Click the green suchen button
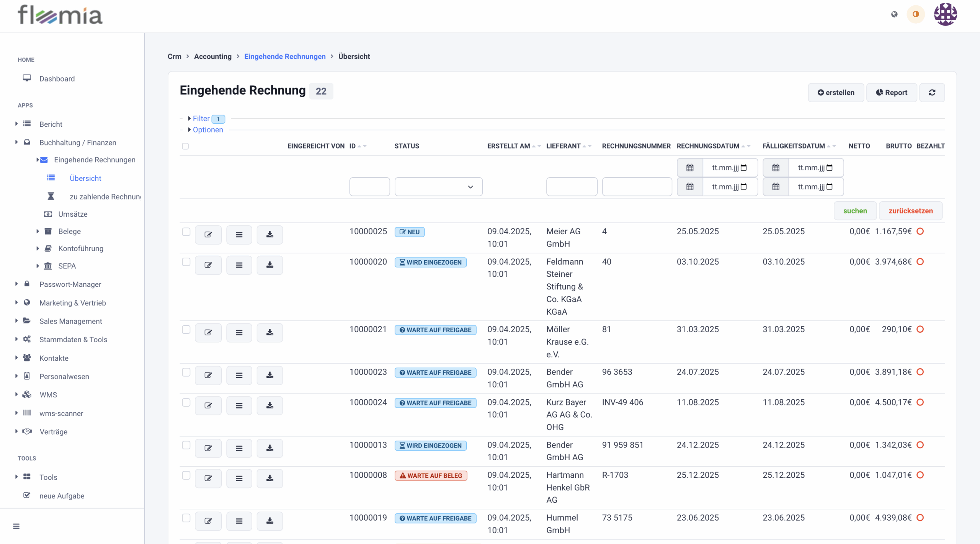The image size is (980, 544). (855, 211)
